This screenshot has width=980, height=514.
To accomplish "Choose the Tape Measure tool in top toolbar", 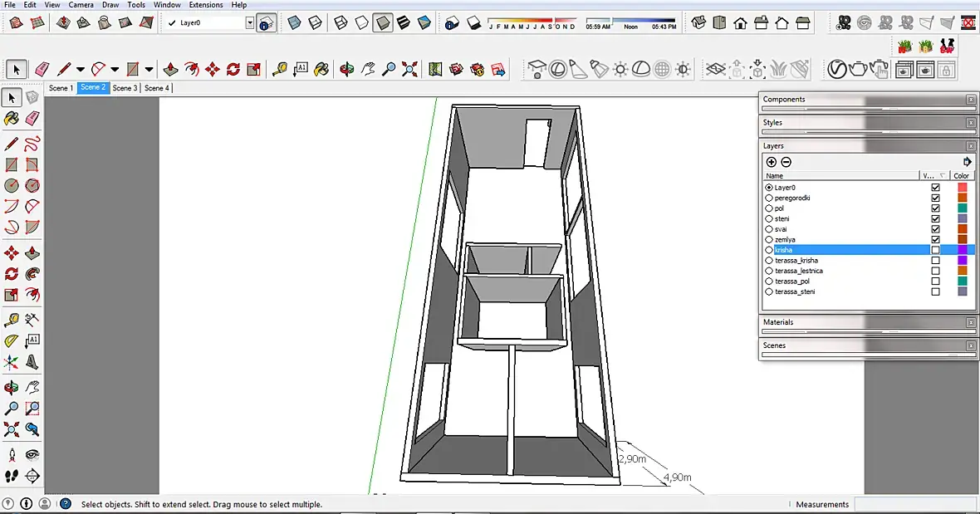I will (x=280, y=69).
